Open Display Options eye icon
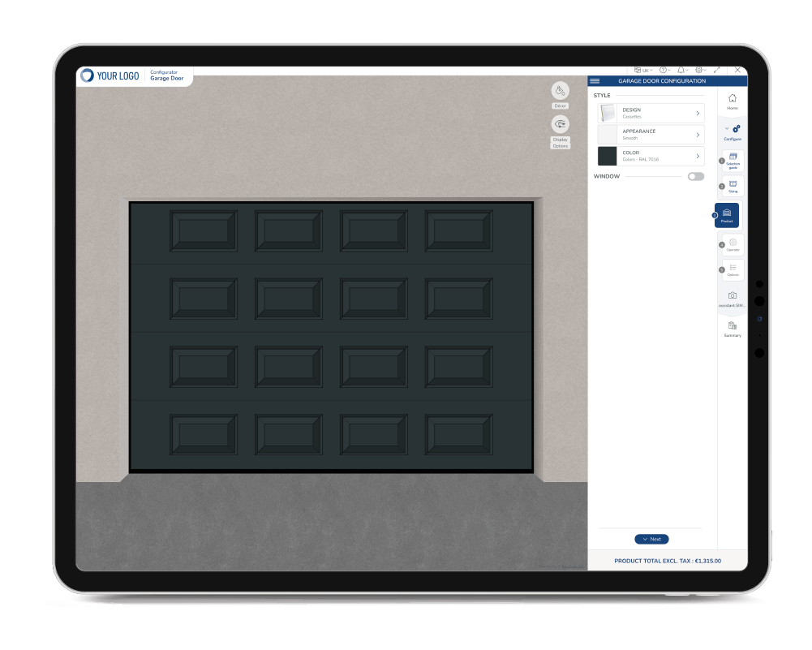 pos(560,125)
